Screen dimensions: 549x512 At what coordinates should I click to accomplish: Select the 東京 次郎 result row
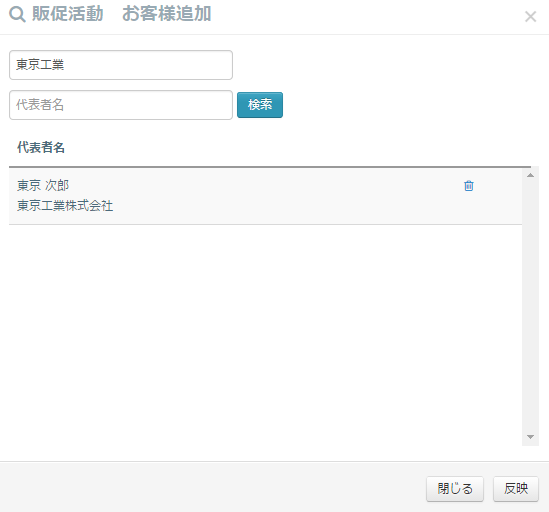tap(265, 196)
